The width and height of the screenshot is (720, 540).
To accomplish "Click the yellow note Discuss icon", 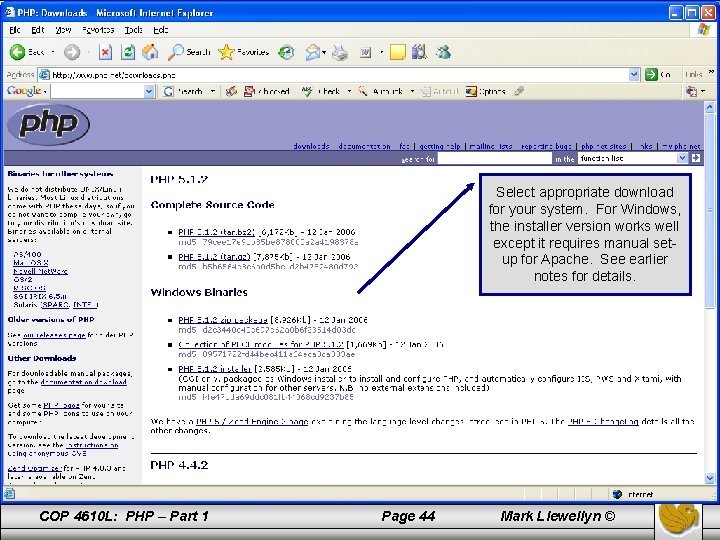I will 398,52.
